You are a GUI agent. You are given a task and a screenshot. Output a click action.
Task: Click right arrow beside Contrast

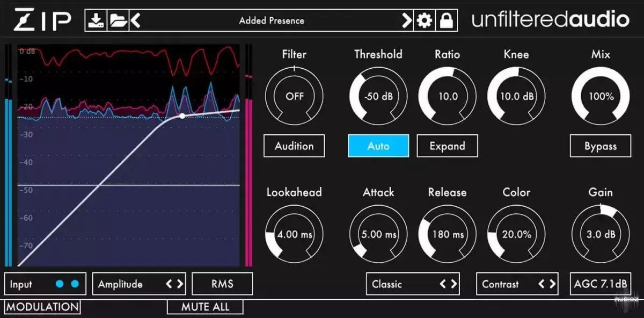[x=553, y=284]
